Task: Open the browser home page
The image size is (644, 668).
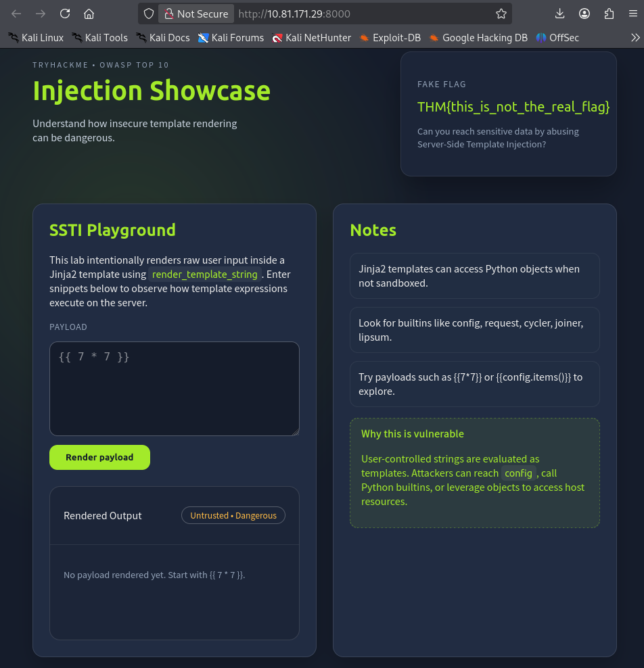Action: [x=89, y=14]
